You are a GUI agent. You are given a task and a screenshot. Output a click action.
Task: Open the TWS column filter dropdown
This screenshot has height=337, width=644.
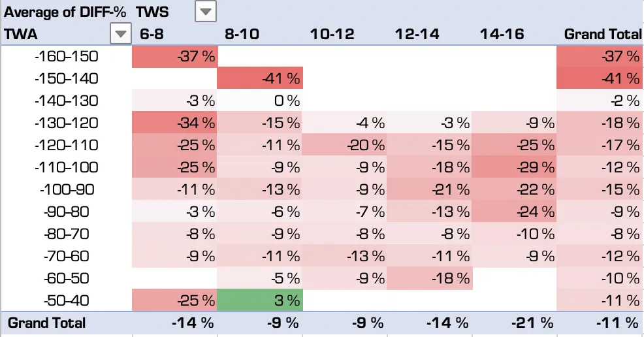205,12
